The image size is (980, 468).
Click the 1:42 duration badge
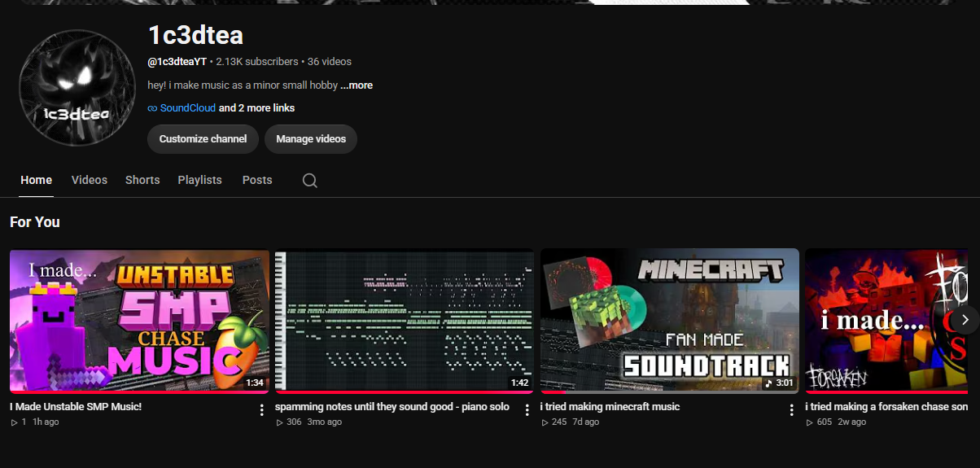coord(519,383)
